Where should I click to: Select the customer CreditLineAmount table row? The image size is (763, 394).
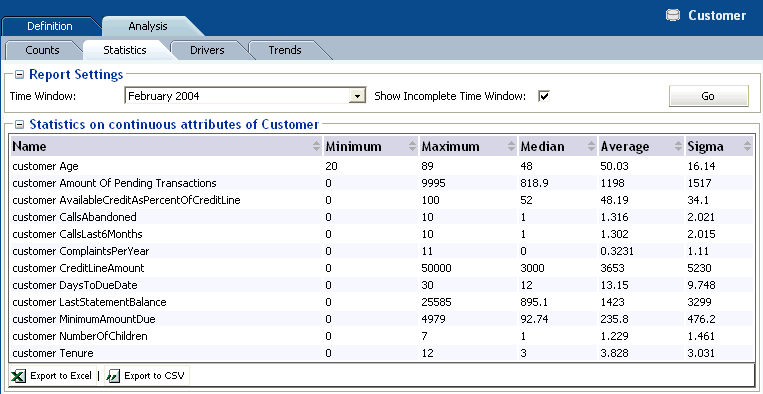pyautogui.click(x=382, y=269)
